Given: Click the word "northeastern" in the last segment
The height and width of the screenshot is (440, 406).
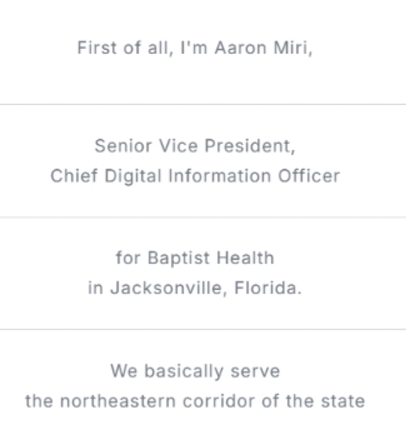Looking at the screenshot, I should (118, 401).
